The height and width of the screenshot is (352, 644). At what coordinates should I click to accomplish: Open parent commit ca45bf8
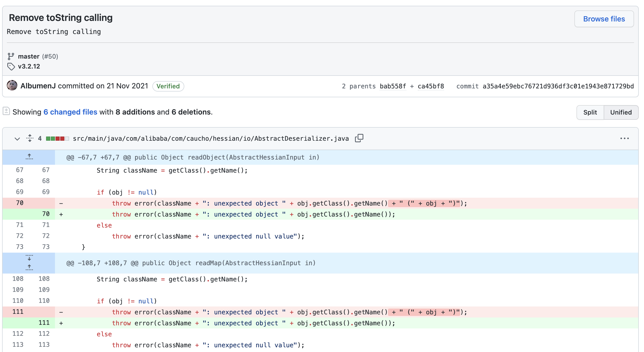tap(431, 86)
